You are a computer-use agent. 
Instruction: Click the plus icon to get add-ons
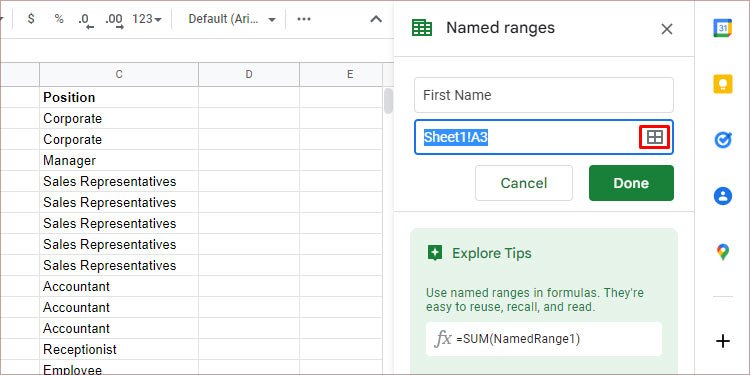click(x=723, y=341)
